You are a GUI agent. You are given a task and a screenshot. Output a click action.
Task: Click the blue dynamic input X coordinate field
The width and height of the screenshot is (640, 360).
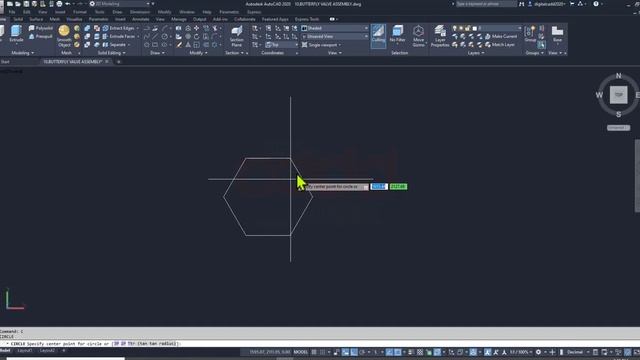click(x=379, y=187)
